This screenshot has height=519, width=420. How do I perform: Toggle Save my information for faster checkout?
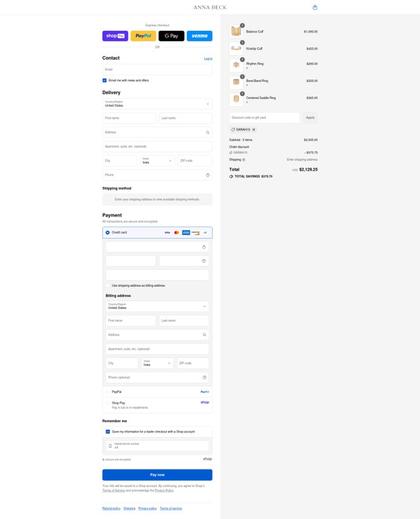coord(108,432)
